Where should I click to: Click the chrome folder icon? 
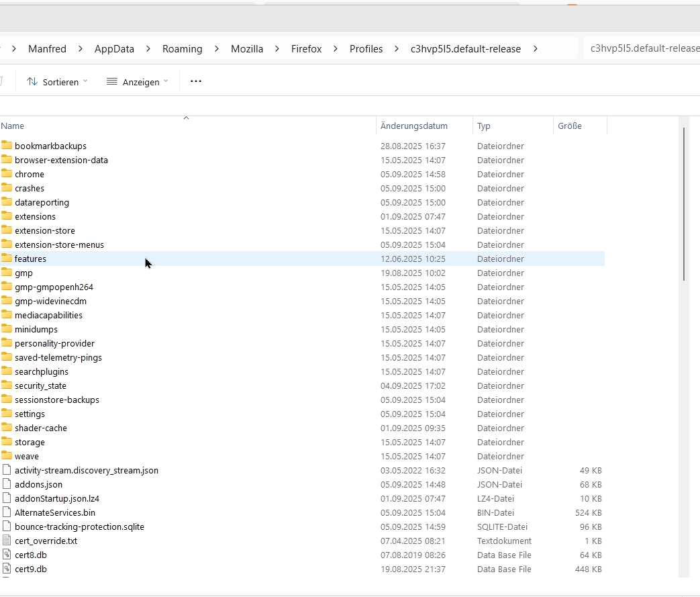point(7,174)
